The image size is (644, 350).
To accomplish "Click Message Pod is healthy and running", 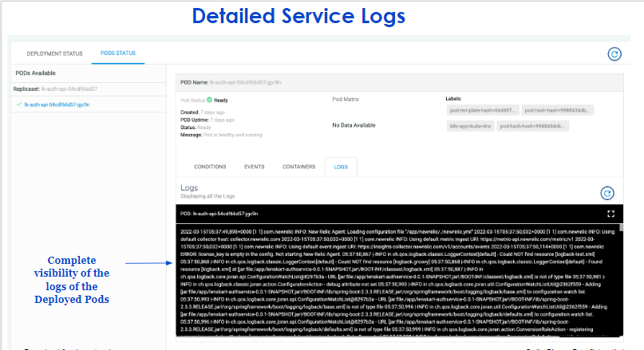I will tap(221, 135).
